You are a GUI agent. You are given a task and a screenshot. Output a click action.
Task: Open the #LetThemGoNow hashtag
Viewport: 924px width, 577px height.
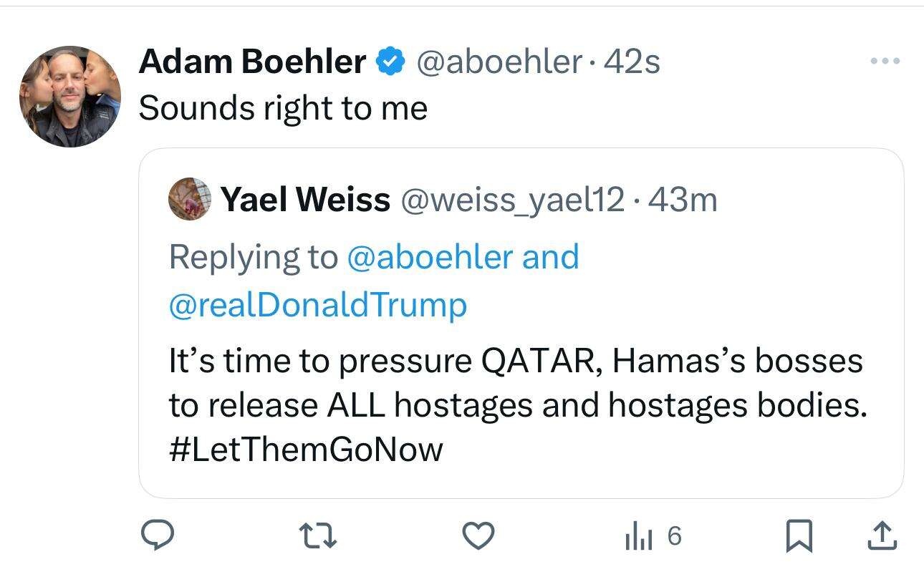tap(306, 449)
